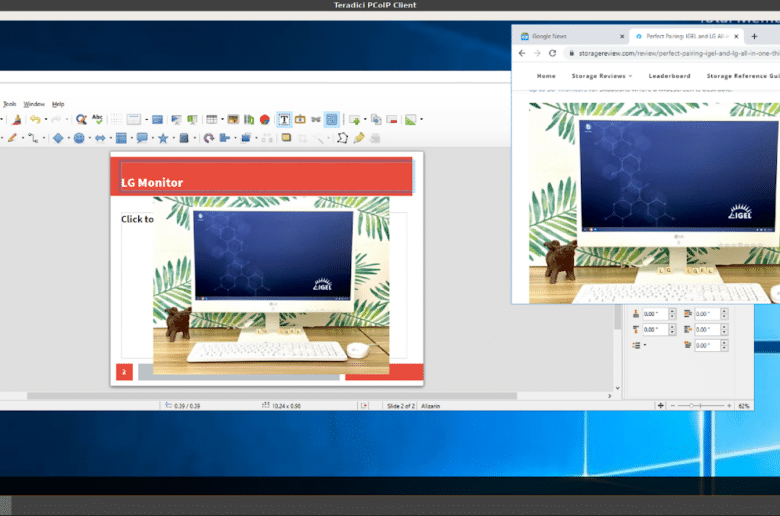This screenshot has width=780, height=516.
Task: Open the Tools menu
Action: (x=9, y=104)
